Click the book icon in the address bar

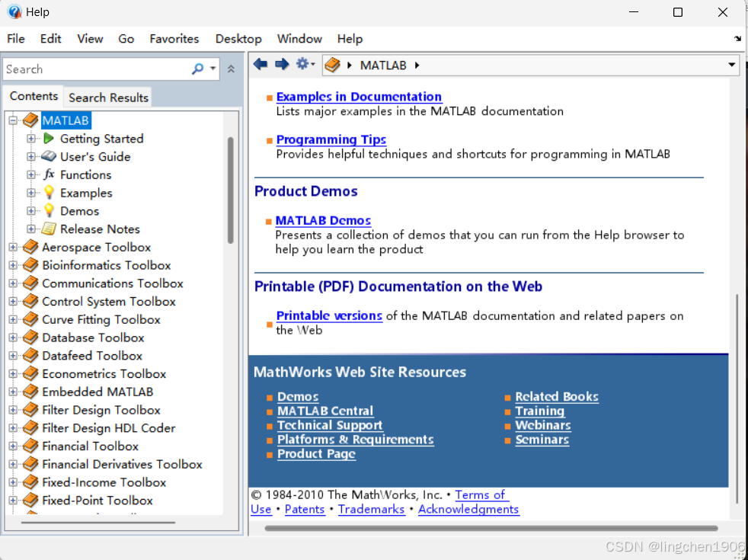pyautogui.click(x=333, y=65)
